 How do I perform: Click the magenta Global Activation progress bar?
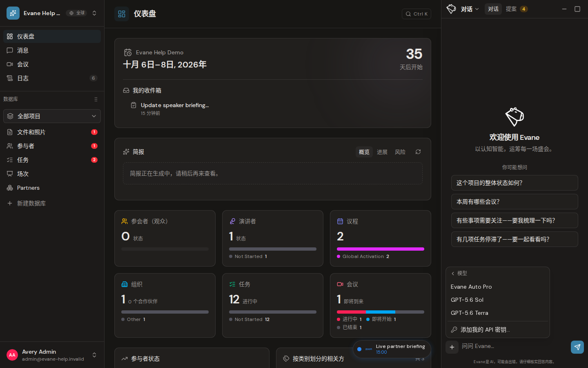pos(381,249)
